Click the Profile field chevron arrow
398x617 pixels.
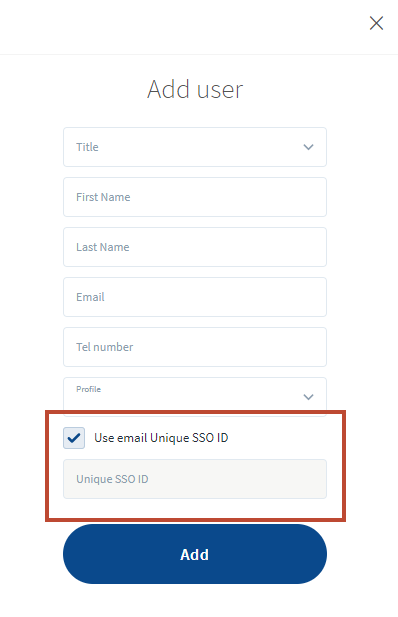pos(308,397)
